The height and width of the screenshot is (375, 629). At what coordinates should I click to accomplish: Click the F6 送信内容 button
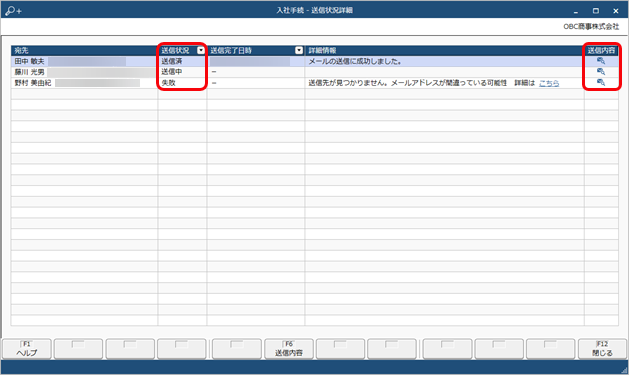click(289, 349)
